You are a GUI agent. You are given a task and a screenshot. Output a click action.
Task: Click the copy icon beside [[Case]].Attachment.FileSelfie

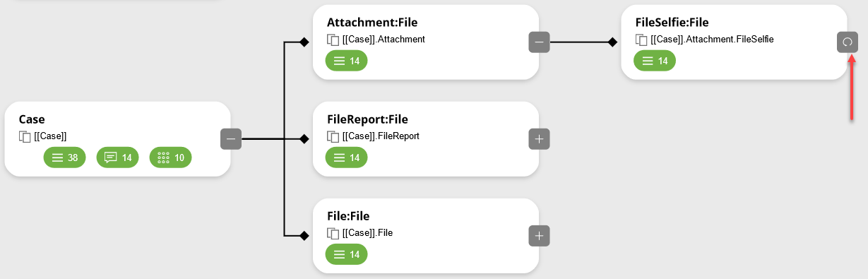tap(641, 40)
